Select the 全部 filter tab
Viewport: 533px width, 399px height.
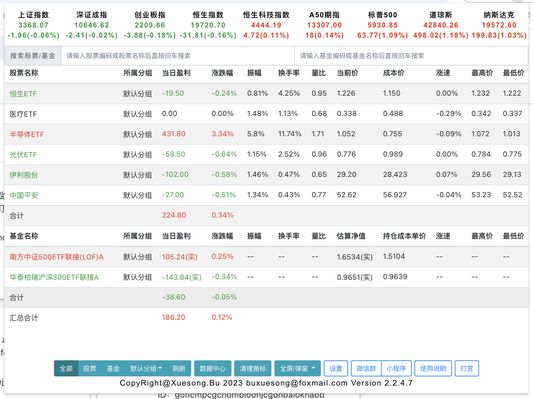[66, 368]
